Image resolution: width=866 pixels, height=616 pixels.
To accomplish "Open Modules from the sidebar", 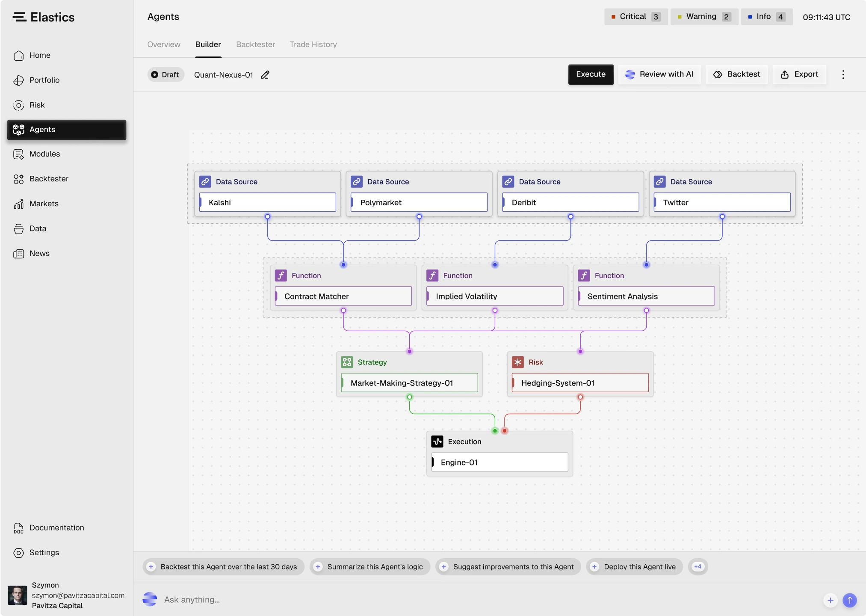I will [x=67, y=154].
